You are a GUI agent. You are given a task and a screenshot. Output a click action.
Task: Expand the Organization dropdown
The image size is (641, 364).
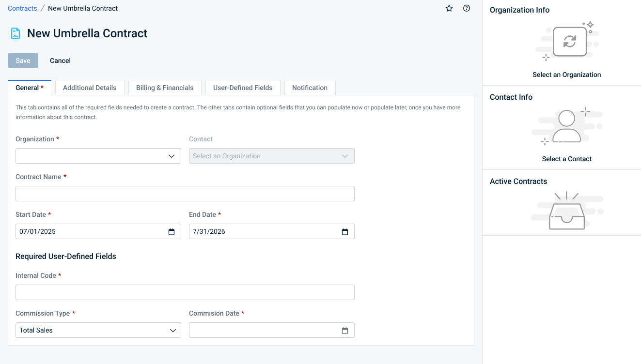tap(98, 156)
